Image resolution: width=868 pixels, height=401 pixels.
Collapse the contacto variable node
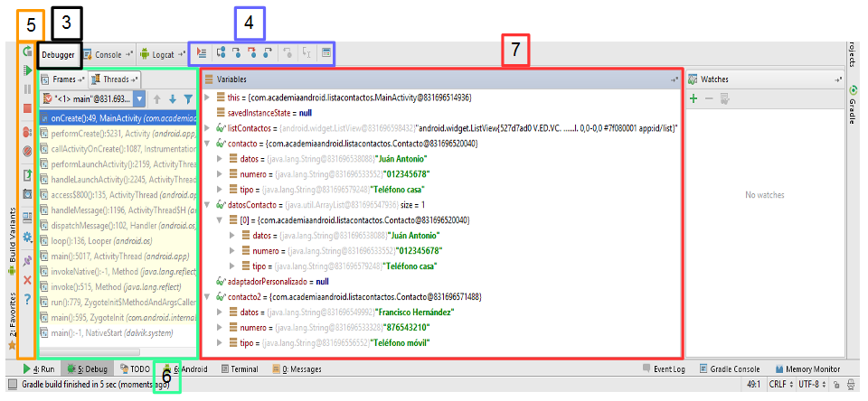click(207, 144)
